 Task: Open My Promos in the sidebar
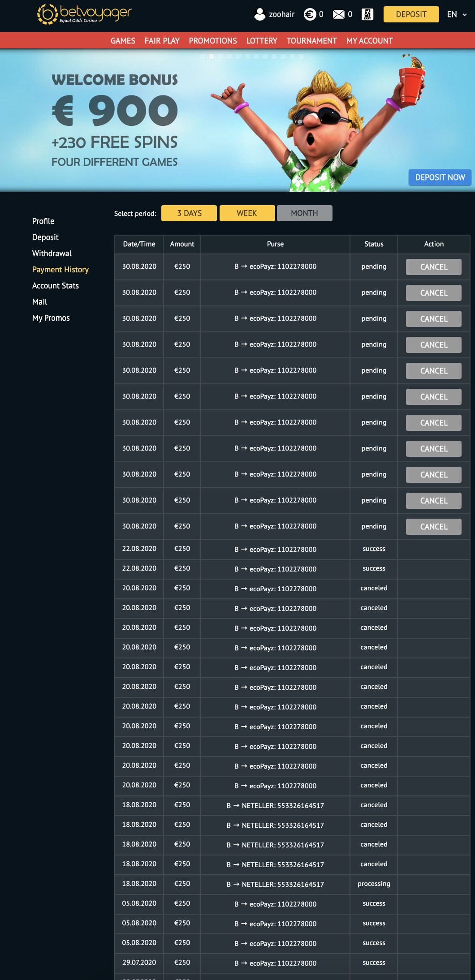(x=51, y=318)
